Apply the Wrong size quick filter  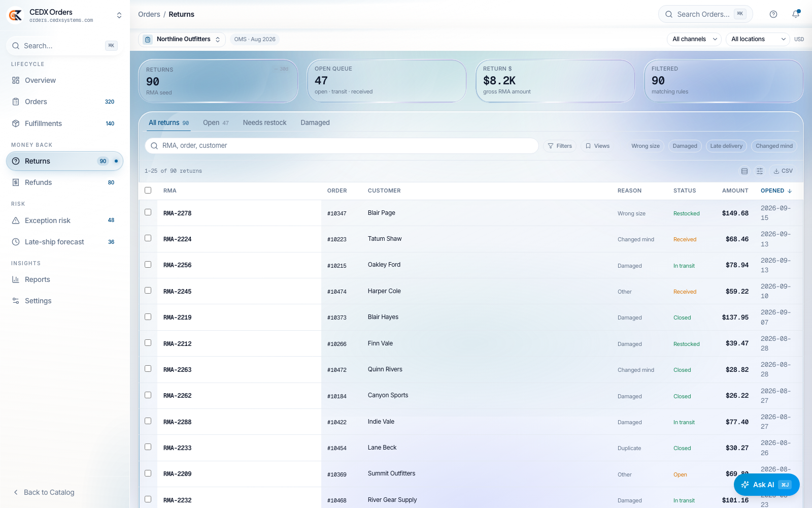646,146
